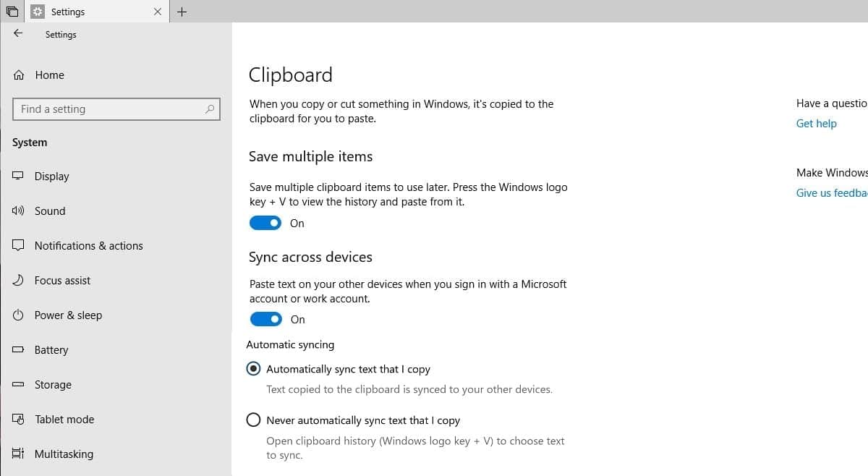Click inside the Find a setting box

pyautogui.click(x=109, y=109)
